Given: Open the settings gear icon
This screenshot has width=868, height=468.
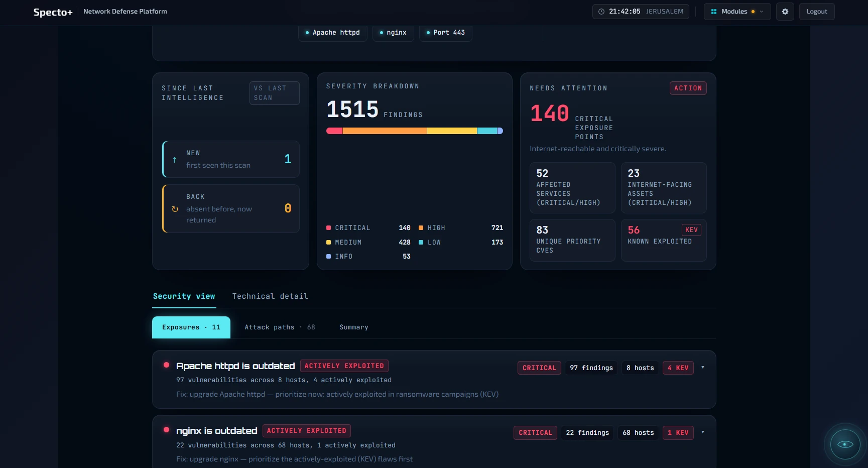Looking at the screenshot, I should point(785,12).
